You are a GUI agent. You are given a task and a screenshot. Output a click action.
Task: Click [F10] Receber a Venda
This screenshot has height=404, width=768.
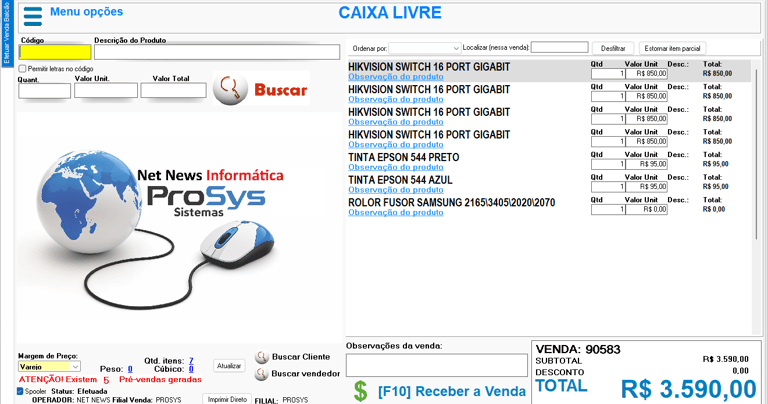(452, 392)
